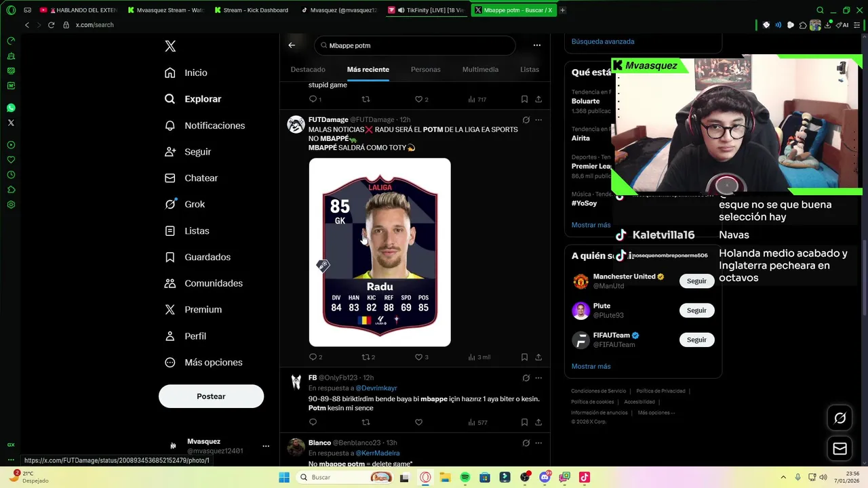The image size is (868, 488).
Task: Switch to the Multimedia tab
Action: click(480, 69)
